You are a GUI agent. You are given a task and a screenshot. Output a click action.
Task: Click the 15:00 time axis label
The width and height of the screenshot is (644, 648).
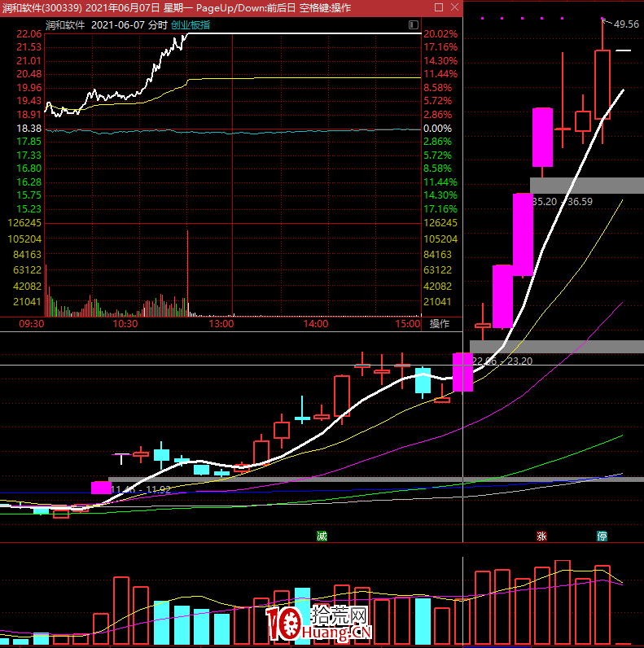tap(408, 323)
